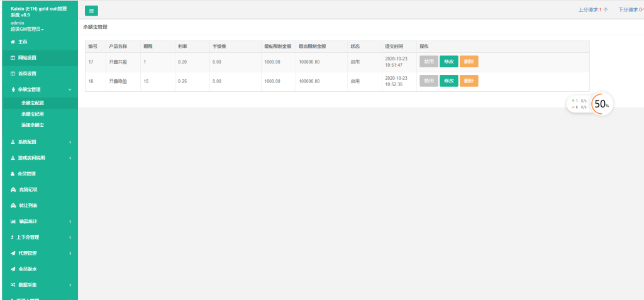The height and width of the screenshot is (300, 644).
Task: Open 会员派水 in the sidebar
Action: [x=27, y=269]
